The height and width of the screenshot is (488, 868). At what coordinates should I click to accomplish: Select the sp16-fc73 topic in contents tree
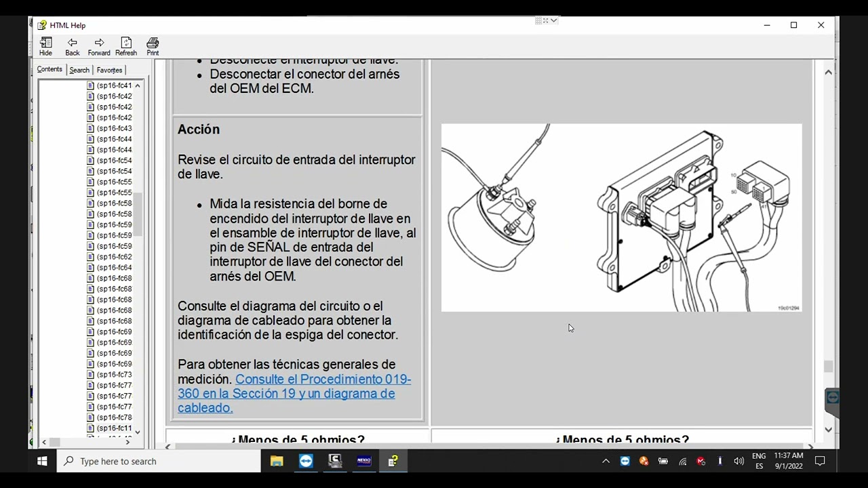(x=115, y=375)
